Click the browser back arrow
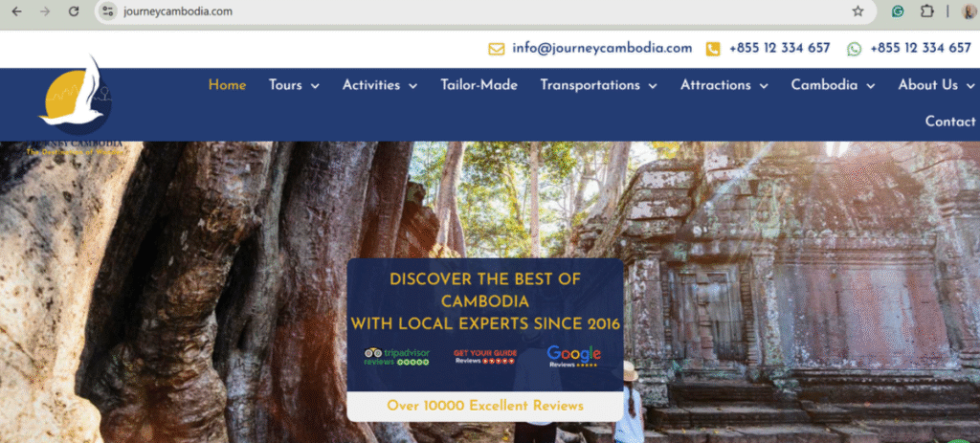The width and height of the screenshot is (980, 443). pyautogui.click(x=17, y=11)
